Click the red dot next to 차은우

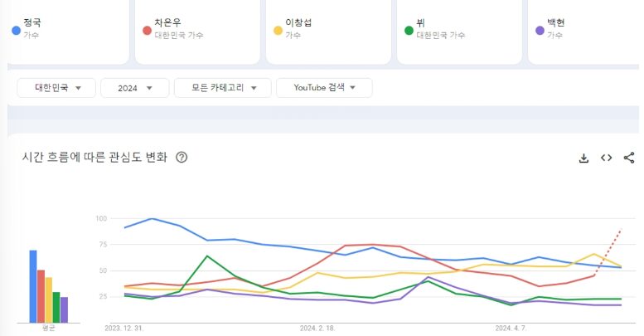(147, 30)
